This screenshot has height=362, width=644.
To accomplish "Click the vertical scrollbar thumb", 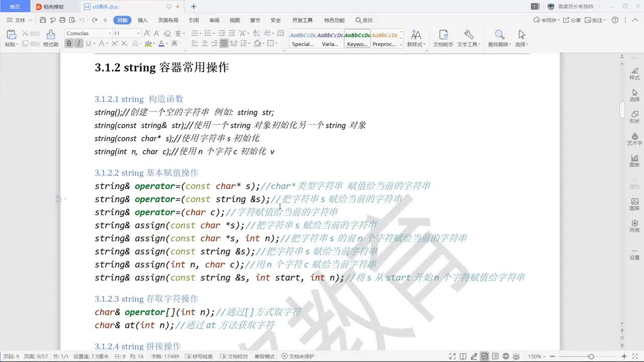I will (x=622, y=110).
